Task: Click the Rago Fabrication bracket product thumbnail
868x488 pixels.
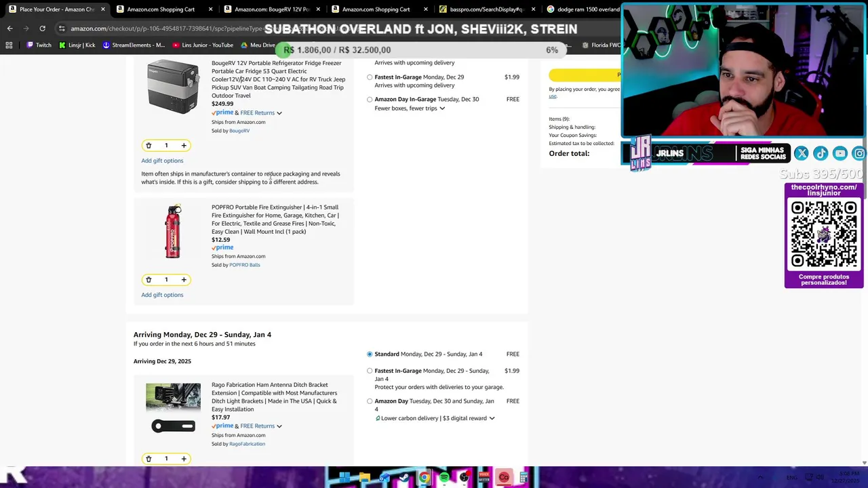Action: (x=173, y=408)
